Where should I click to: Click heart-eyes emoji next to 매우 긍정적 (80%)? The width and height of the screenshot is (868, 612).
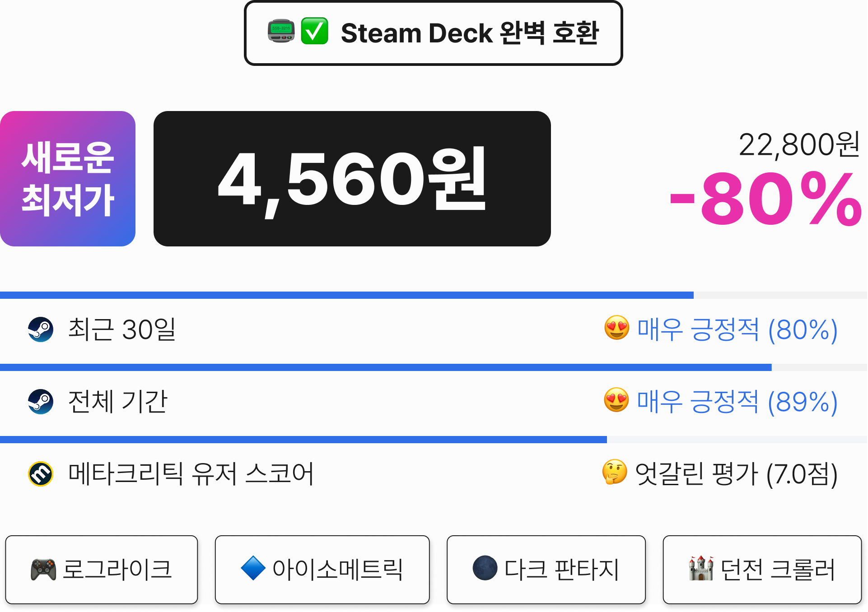[x=617, y=328]
